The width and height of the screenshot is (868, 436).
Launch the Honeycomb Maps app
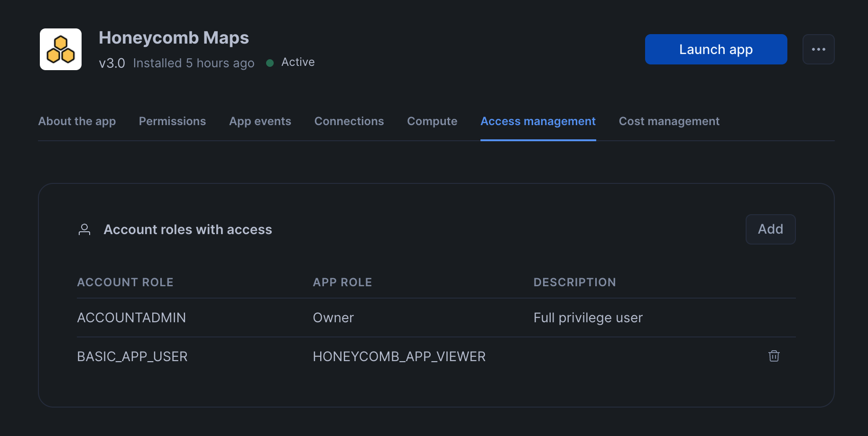tap(715, 49)
